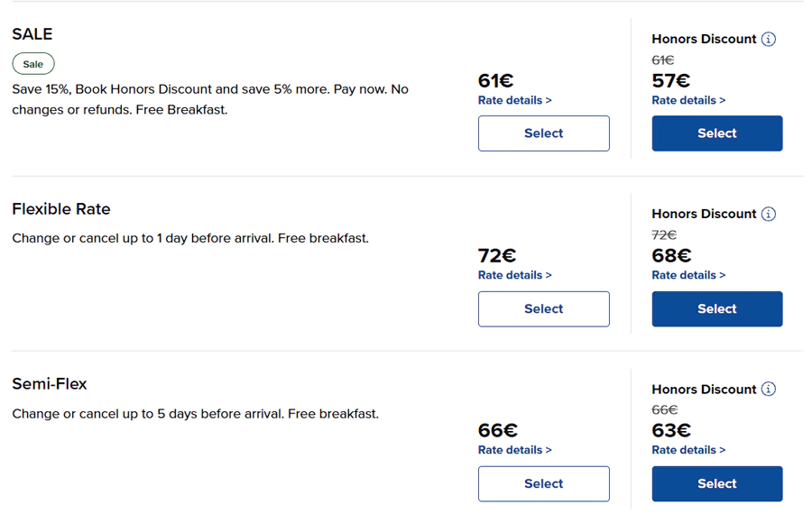Click the green-outlined Sale badge
This screenshot has height=523, width=812.
click(33, 64)
